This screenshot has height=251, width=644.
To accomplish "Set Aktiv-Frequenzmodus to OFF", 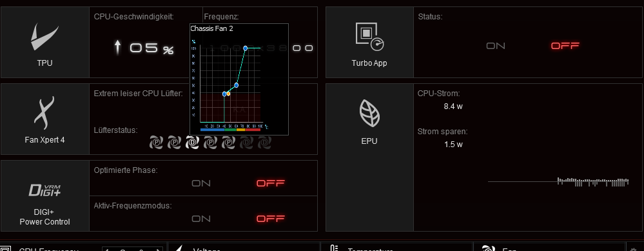I will coord(271,219).
